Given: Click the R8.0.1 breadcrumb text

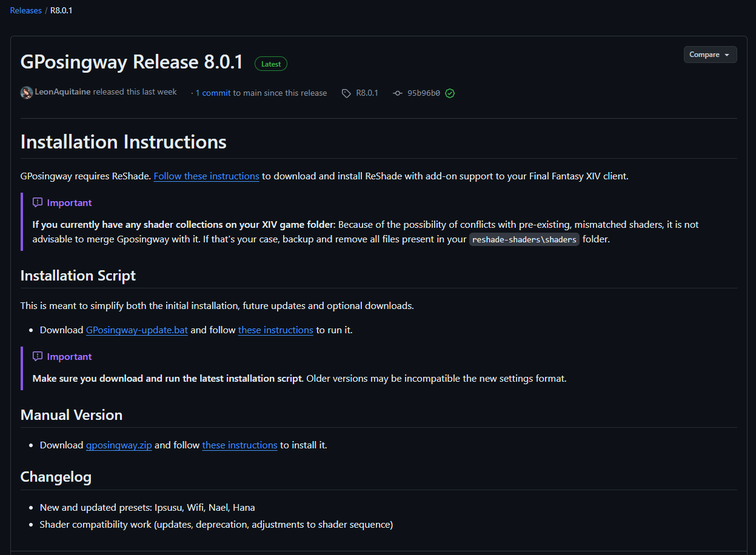Looking at the screenshot, I should [61, 10].
